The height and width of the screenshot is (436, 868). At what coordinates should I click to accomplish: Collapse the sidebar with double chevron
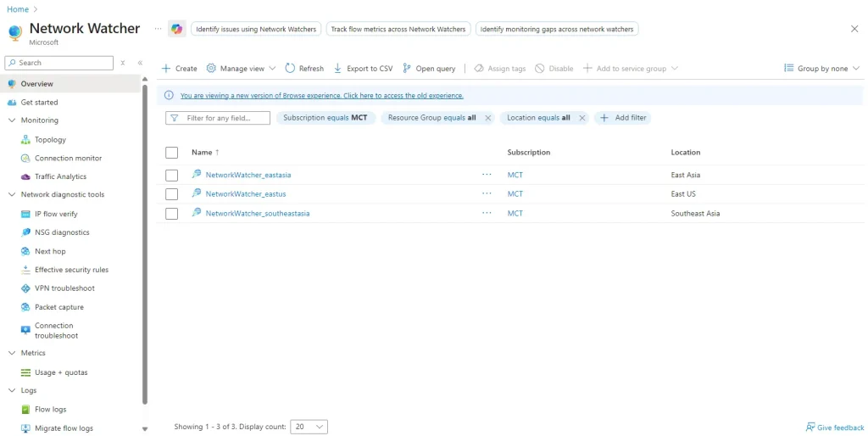click(x=140, y=63)
